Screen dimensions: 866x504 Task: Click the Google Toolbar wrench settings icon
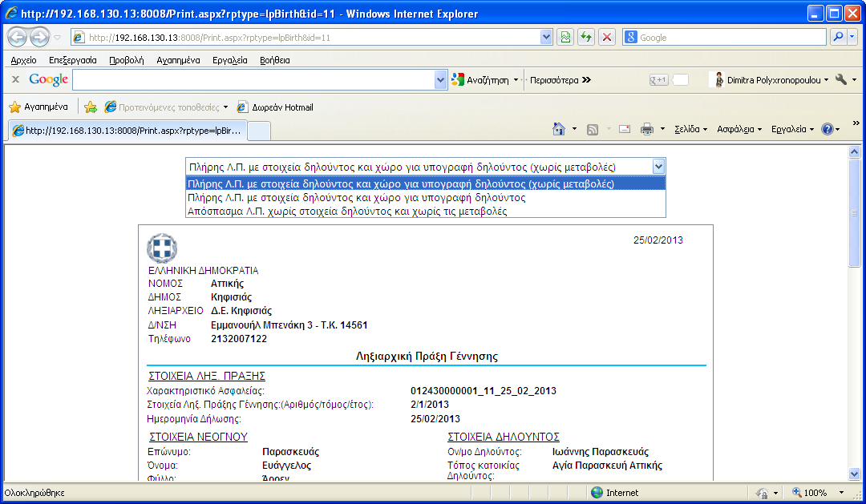coord(841,79)
